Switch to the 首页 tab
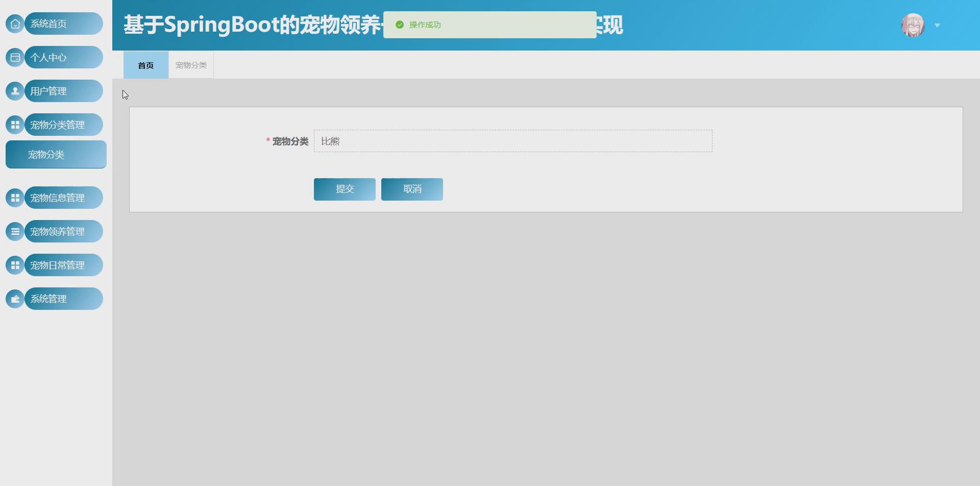 pos(145,65)
